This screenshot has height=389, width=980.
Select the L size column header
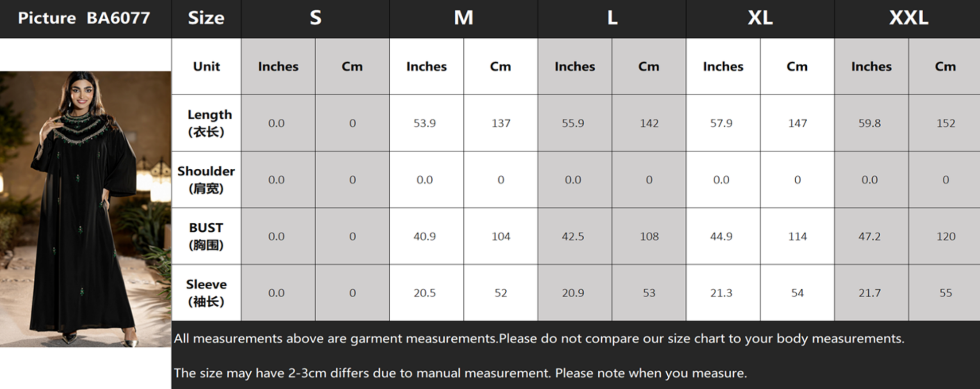coord(612,19)
